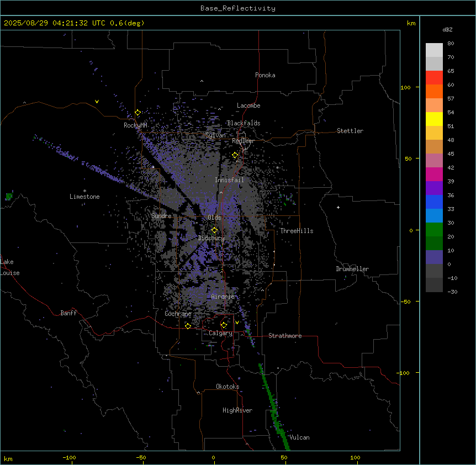
Task: Click the white plus marker north of Drumheller
Action: 338,207
